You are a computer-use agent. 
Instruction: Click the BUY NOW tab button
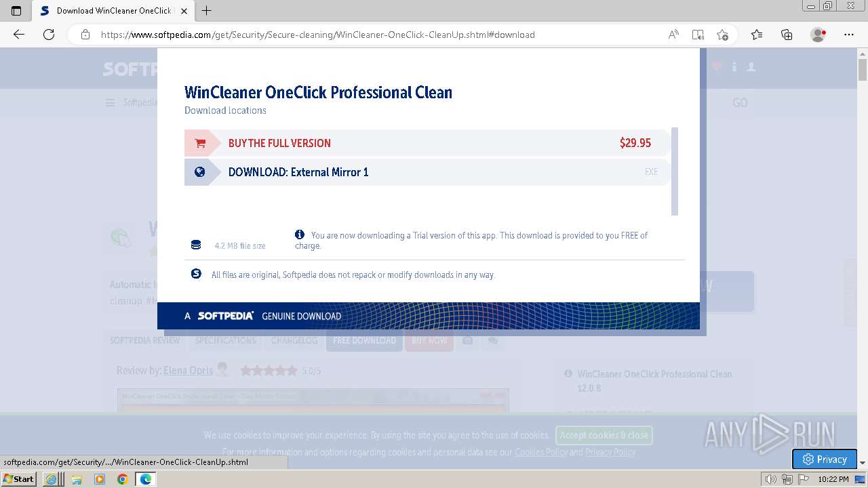click(x=429, y=340)
